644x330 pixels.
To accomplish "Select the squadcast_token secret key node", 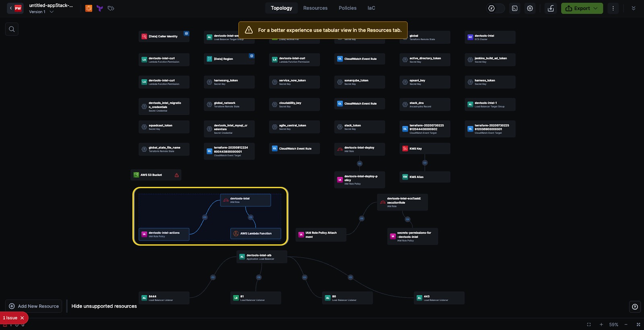I will tap(164, 127).
